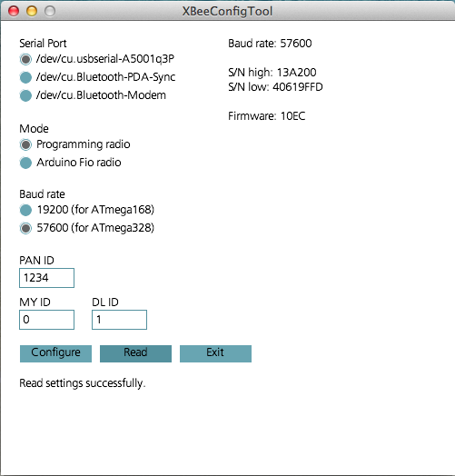Click the 'MY ID' label

[35, 302]
